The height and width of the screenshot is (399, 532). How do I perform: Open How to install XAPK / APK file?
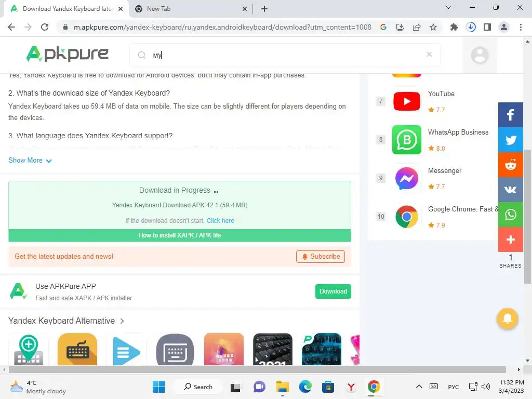pyautogui.click(x=179, y=235)
